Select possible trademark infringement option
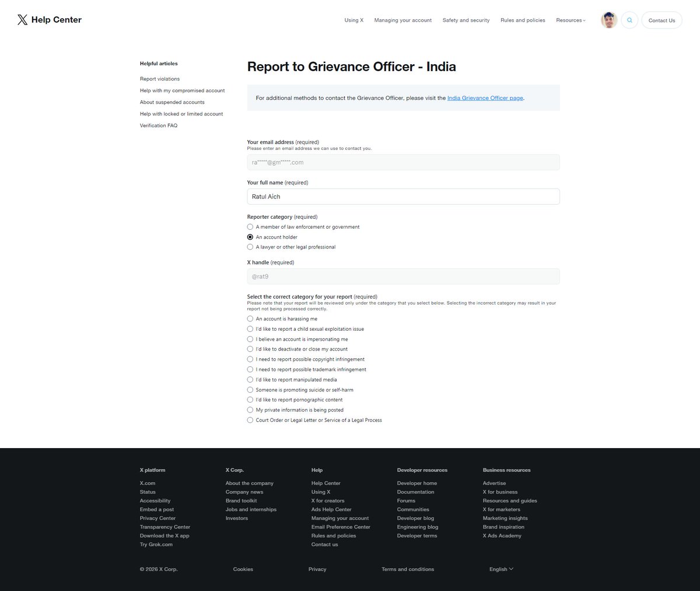Image resolution: width=700 pixels, height=591 pixels. [x=250, y=369]
